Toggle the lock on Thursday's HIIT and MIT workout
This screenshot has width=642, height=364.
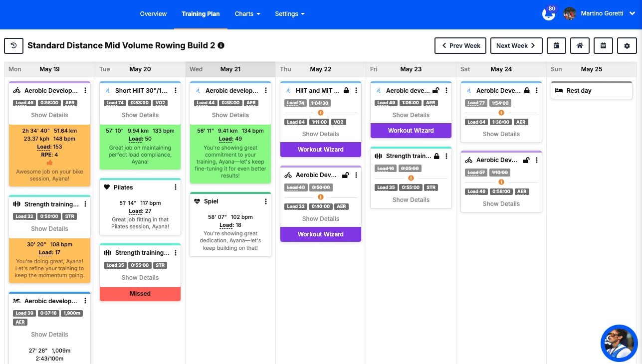tap(346, 91)
